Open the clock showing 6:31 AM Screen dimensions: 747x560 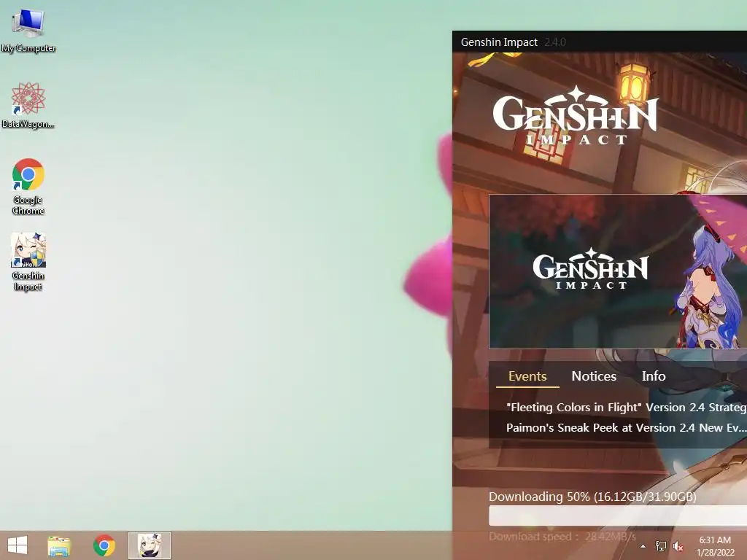pos(715,546)
